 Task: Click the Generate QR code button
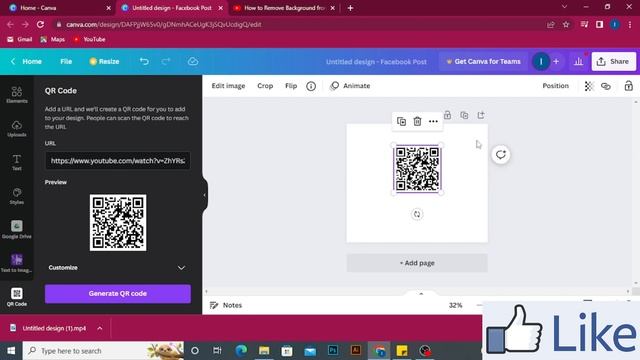tap(118, 294)
